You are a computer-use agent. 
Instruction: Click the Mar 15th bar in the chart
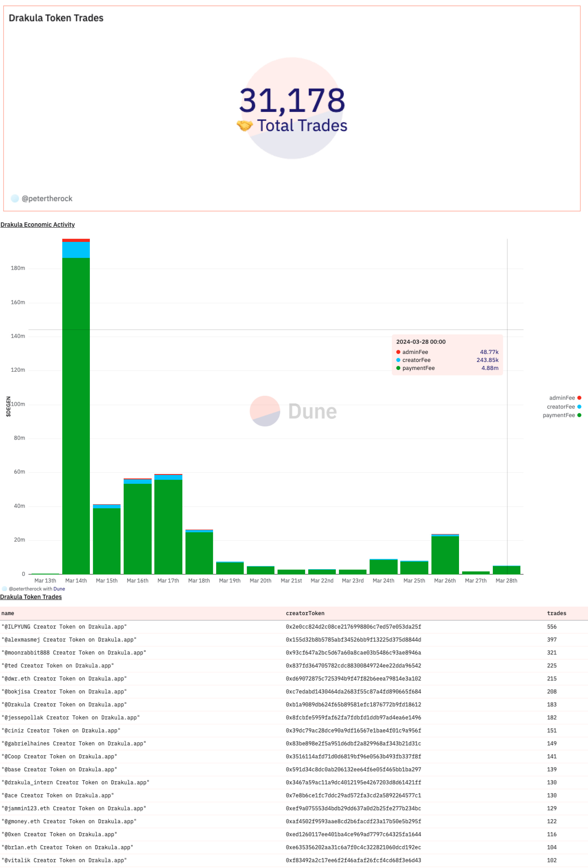click(x=107, y=539)
